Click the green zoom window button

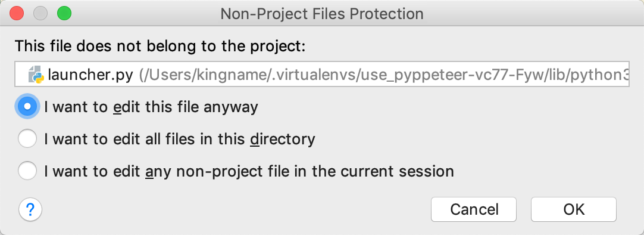pos(64,14)
